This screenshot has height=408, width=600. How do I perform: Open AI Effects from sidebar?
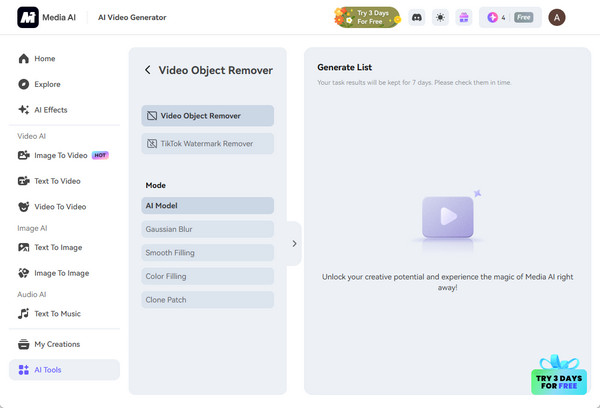[64, 110]
